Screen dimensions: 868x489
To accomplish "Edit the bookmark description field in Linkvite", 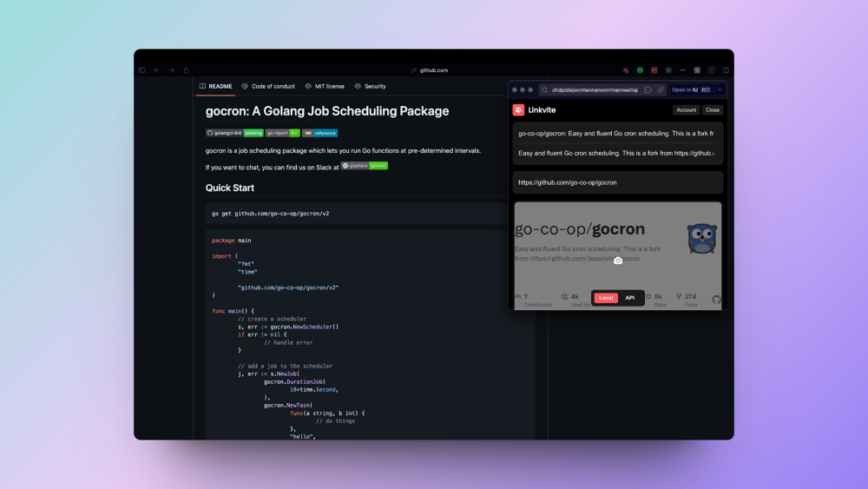I will tap(618, 153).
